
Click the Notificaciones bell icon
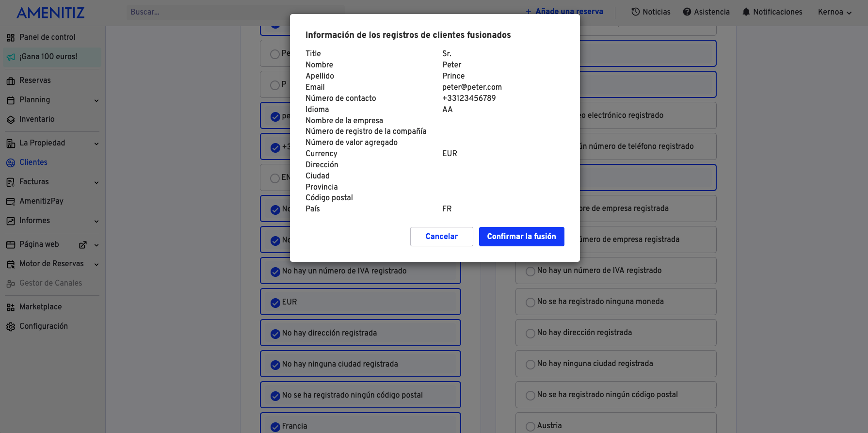(746, 12)
